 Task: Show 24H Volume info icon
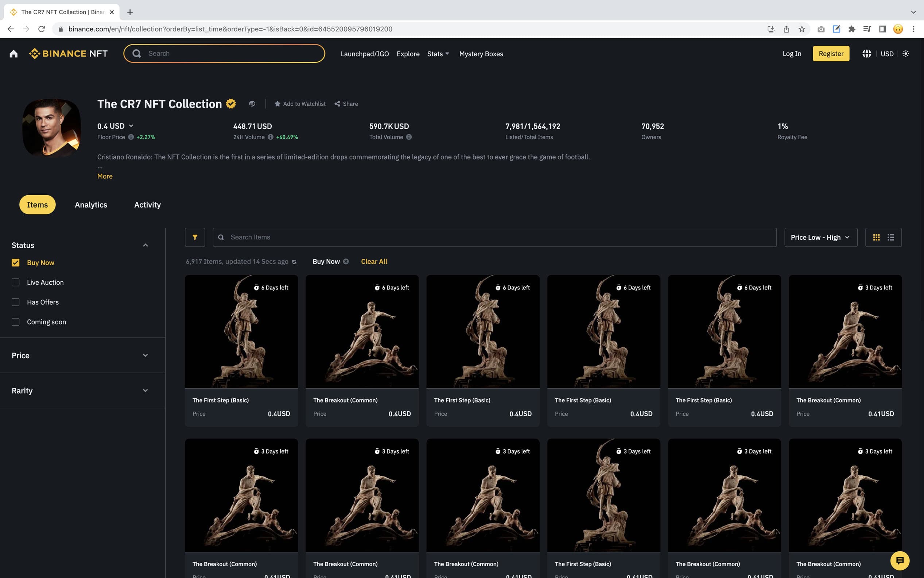(x=271, y=137)
